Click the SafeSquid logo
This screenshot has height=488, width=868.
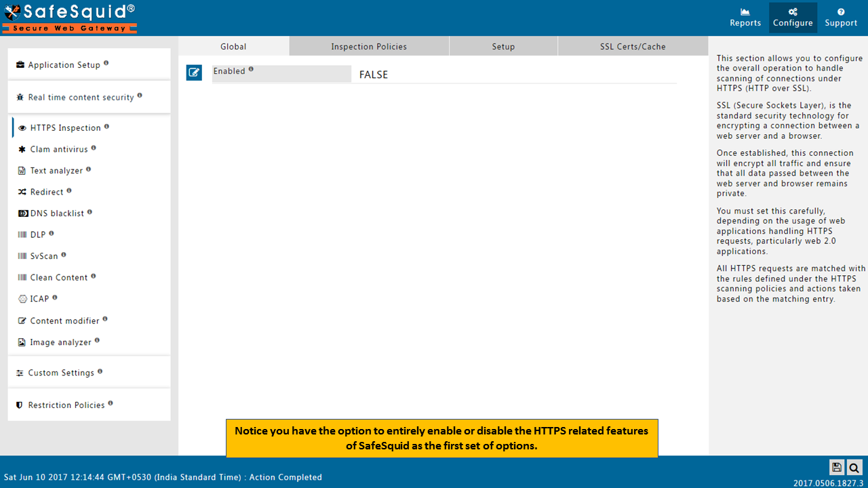point(70,18)
